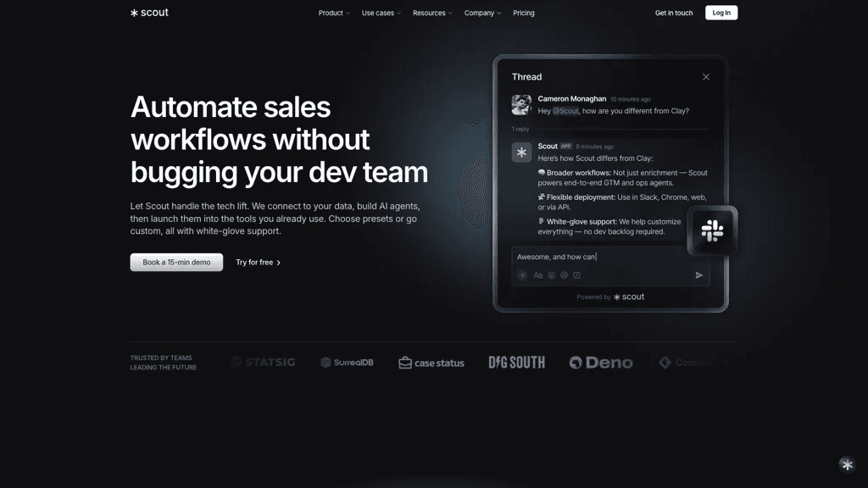
Task: Expand the Product dropdown menu
Action: (334, 13)
